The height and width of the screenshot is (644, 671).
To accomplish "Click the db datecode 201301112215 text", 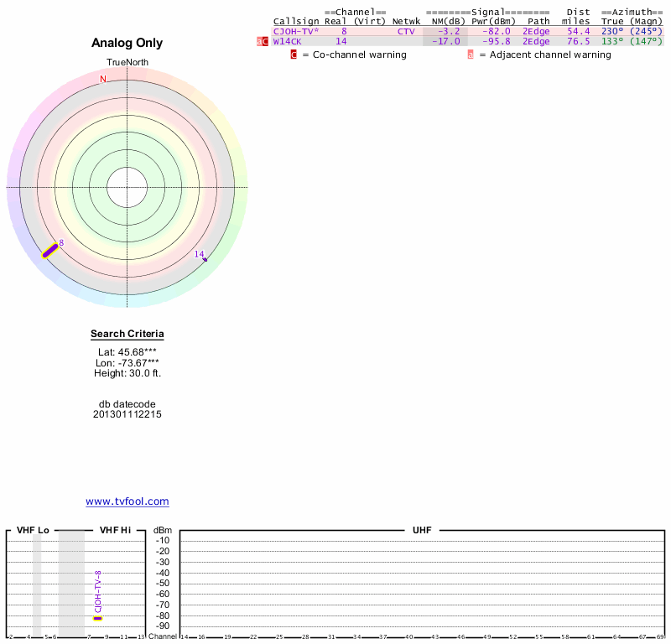I will tap(127, 414).
